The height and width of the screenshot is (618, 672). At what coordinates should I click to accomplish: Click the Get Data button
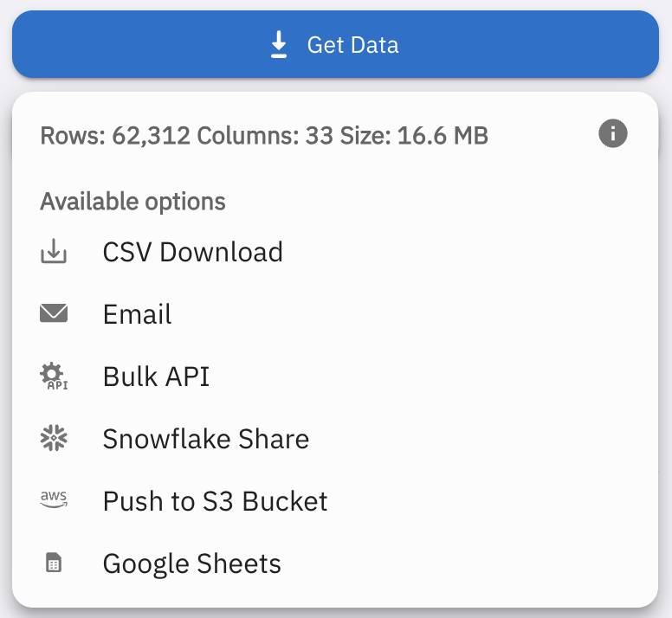[x=336, y=44]
